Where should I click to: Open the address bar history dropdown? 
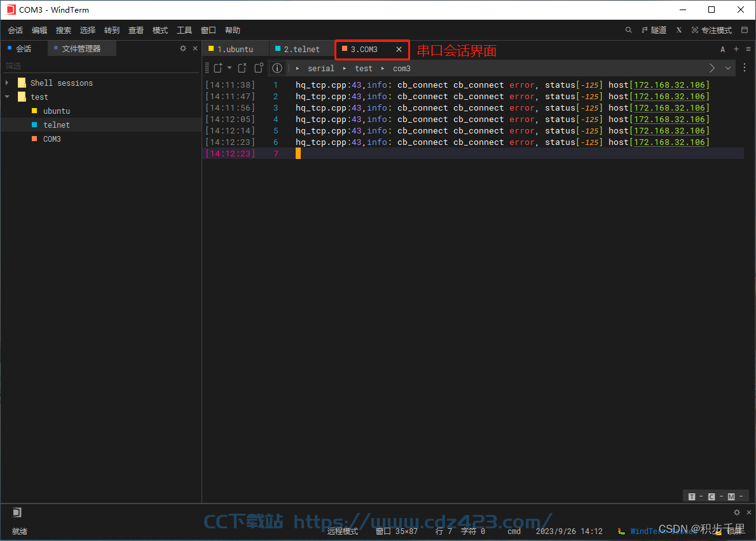(728, 68)
